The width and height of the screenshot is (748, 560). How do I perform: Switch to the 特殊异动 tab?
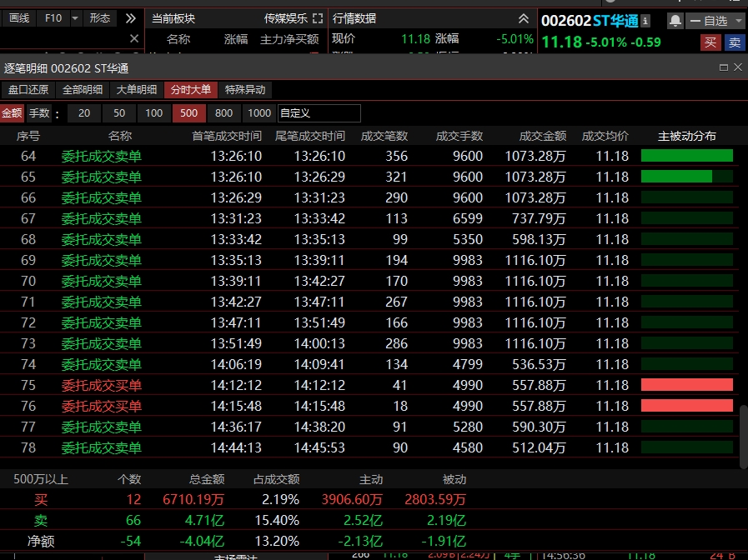coord(245,90)
